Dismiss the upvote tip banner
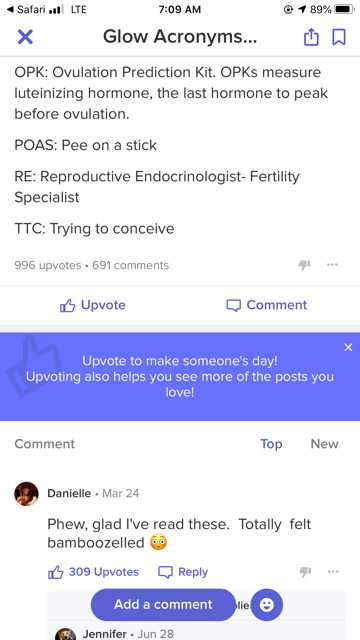 (x=348, y=347)
